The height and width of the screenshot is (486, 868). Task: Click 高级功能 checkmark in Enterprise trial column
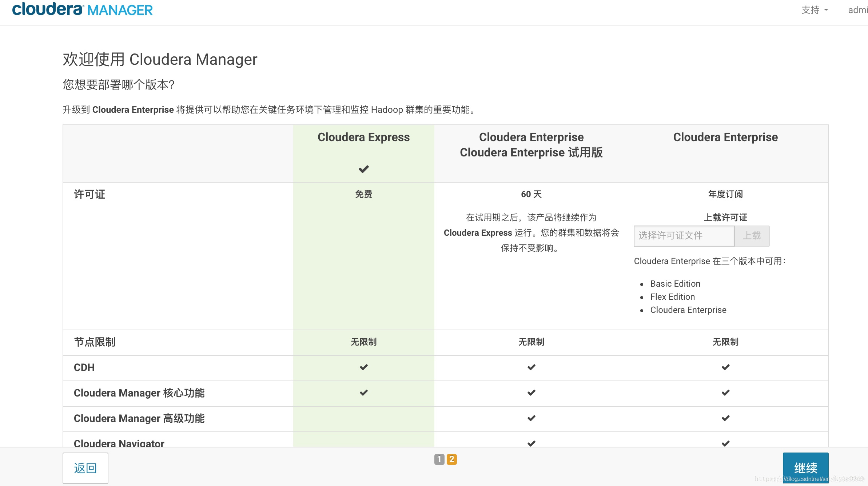coord(531,418)
